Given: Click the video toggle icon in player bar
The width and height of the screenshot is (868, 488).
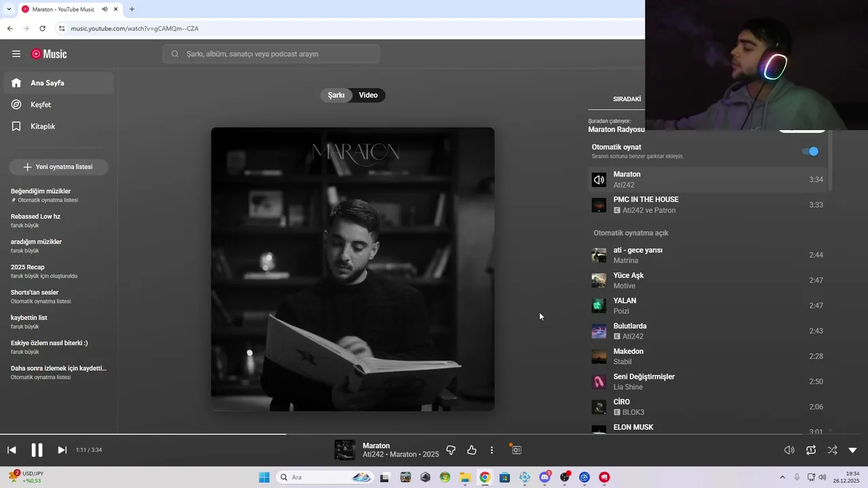Looking at the screenshot, I should (516, 449).
